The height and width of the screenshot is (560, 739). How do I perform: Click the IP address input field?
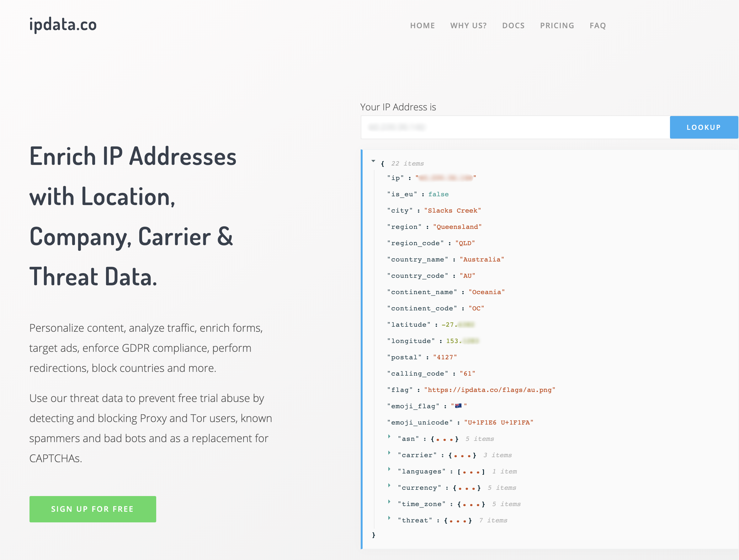pyautogui.click(x=515, y=127)
